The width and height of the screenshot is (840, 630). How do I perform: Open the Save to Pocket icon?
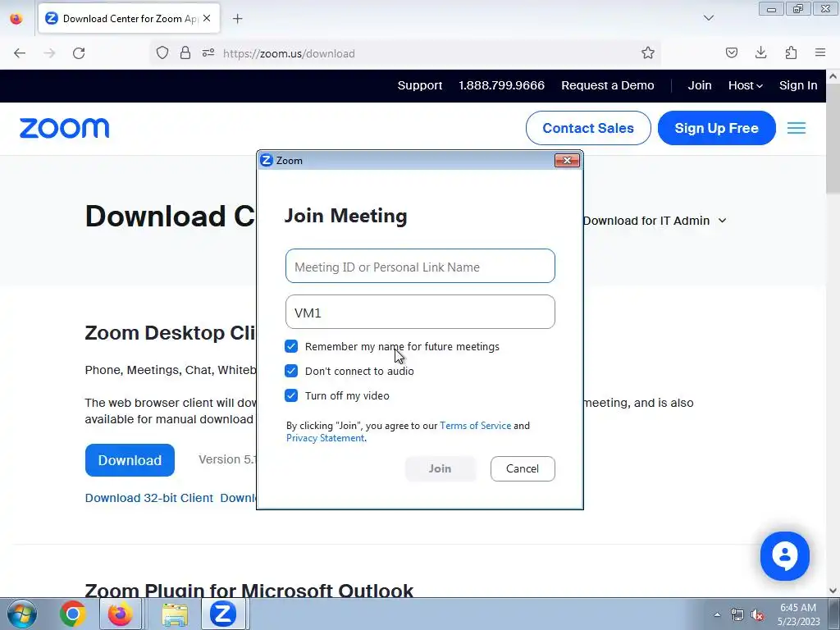731,53
